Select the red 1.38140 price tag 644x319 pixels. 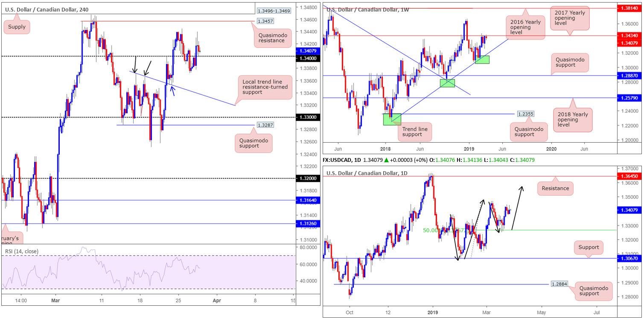pos(630,8)
